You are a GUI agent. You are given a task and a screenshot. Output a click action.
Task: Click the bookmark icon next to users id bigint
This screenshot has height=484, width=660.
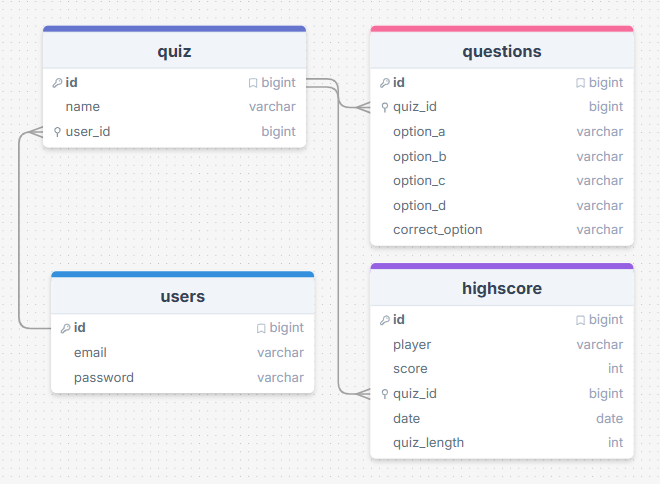coord(261,328)
